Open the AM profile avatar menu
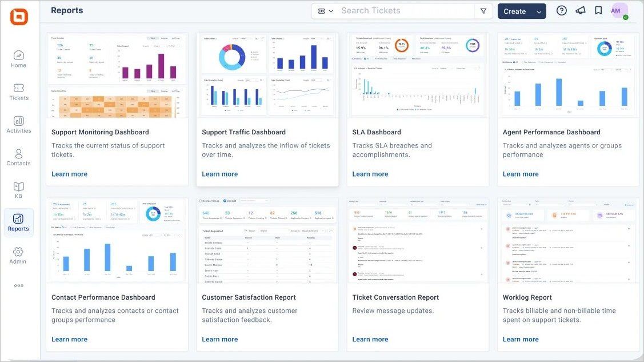 pos(618,10)
